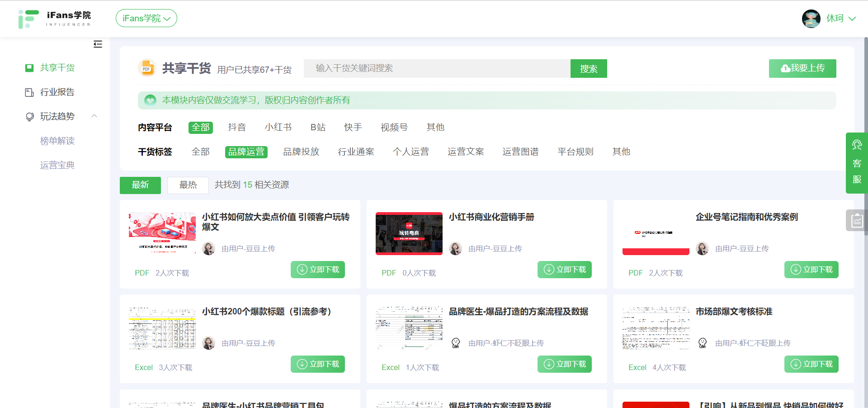Select the 运营文案 tag
The width and height of the screenshot is (868, 408).
click(466, 152)
